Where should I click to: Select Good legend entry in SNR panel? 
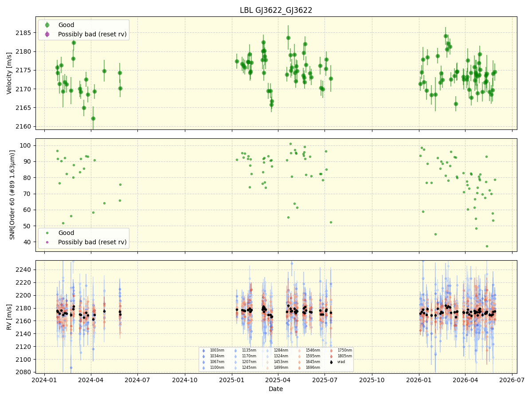(x=66, y=233)
